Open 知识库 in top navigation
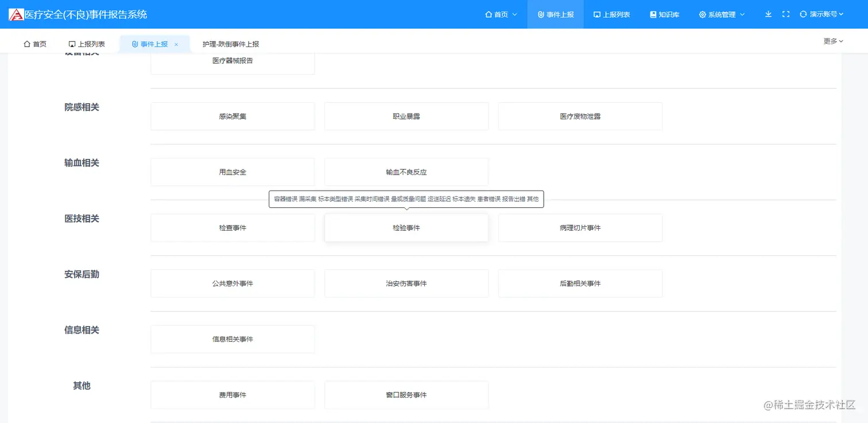868x423 pixels. tap(665, 14)
